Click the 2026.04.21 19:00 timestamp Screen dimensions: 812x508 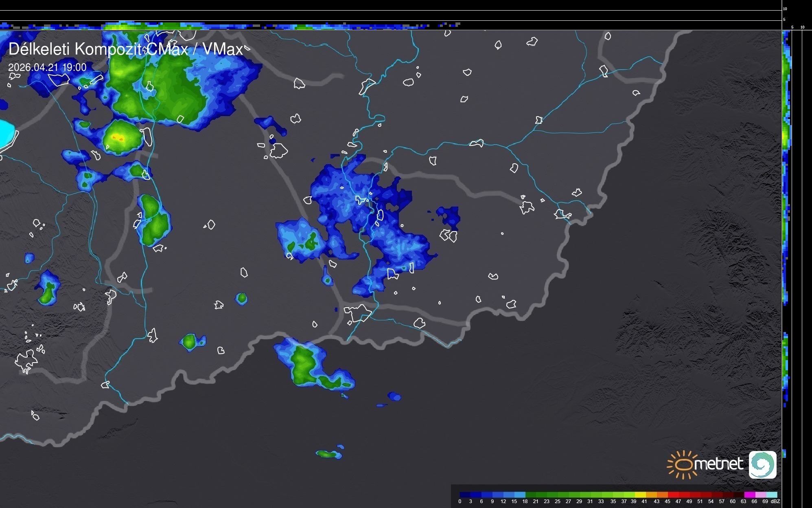[x=47, y=67]
